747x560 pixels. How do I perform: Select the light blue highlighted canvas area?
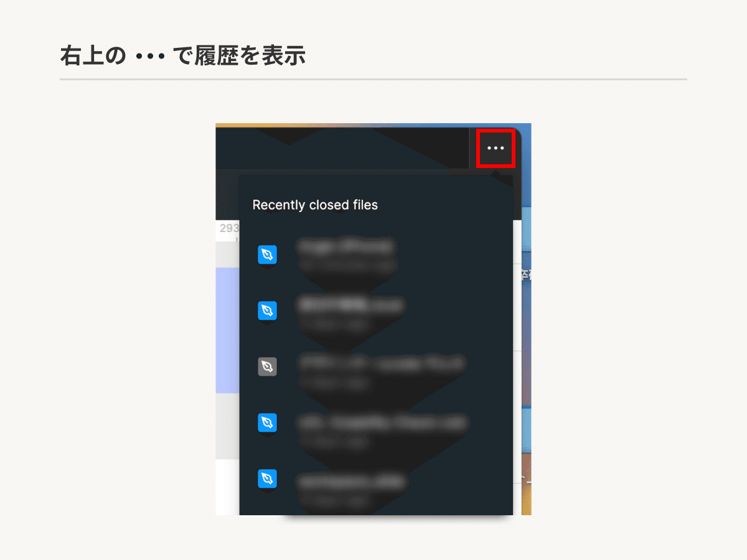coord(227,330)
